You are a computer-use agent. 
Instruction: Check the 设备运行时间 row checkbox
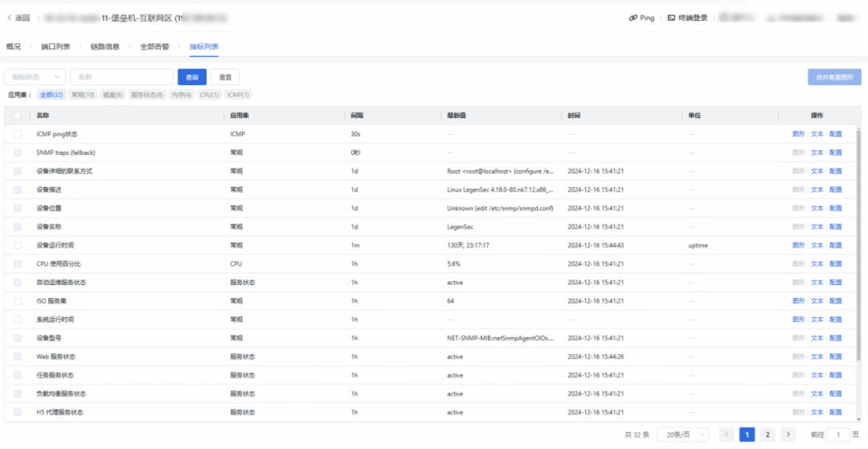[18, 245]
